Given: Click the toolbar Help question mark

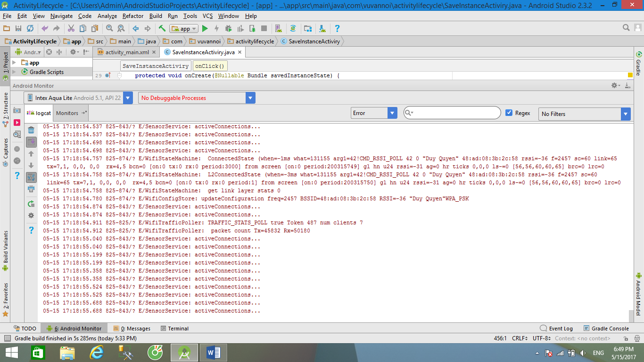Looking at the screenshot, I should click(x=337, y=29).
